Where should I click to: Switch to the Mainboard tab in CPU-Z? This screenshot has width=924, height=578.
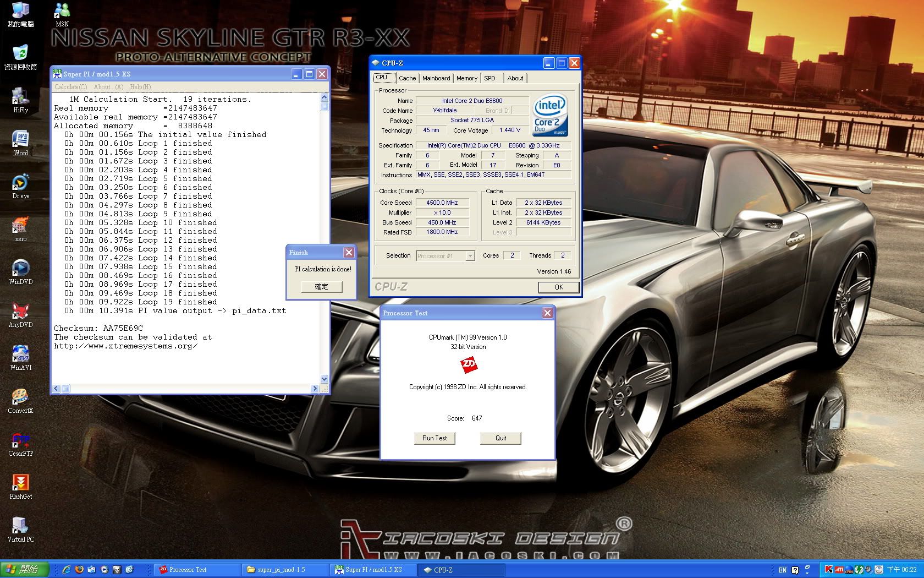436,78
